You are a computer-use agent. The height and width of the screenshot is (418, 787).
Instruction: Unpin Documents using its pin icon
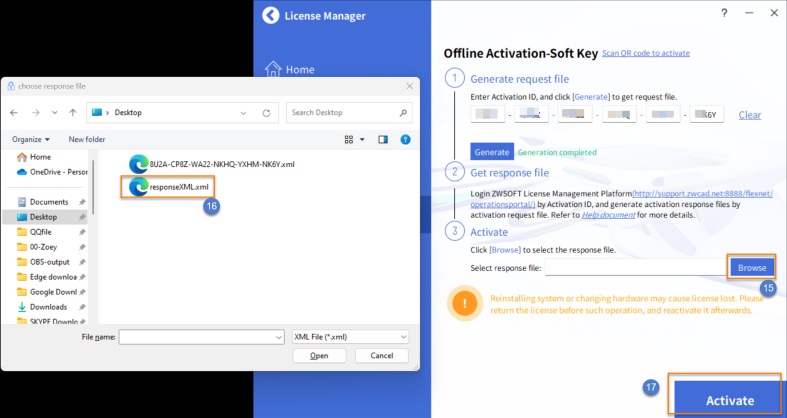(82, 202)
